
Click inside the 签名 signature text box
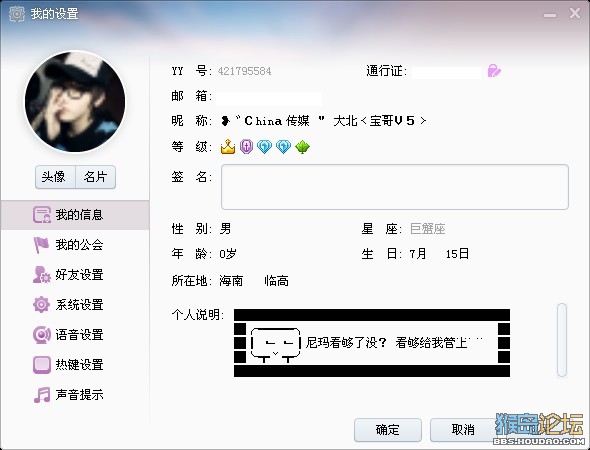(x=395, y=187)
